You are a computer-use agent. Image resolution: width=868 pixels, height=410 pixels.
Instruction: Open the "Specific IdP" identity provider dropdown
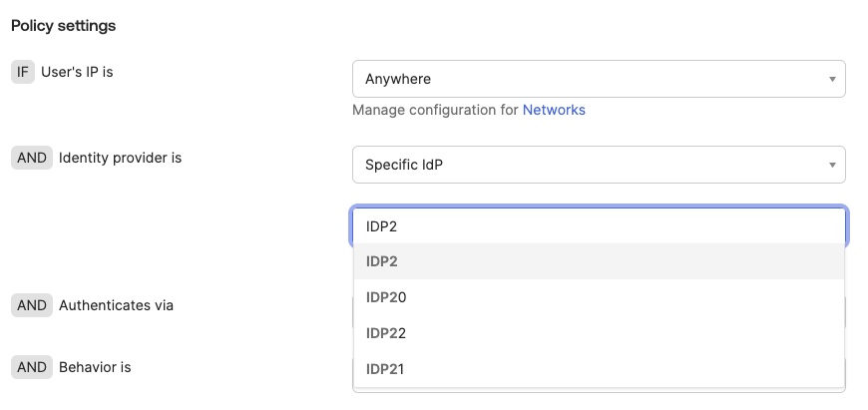click(599, 165)
